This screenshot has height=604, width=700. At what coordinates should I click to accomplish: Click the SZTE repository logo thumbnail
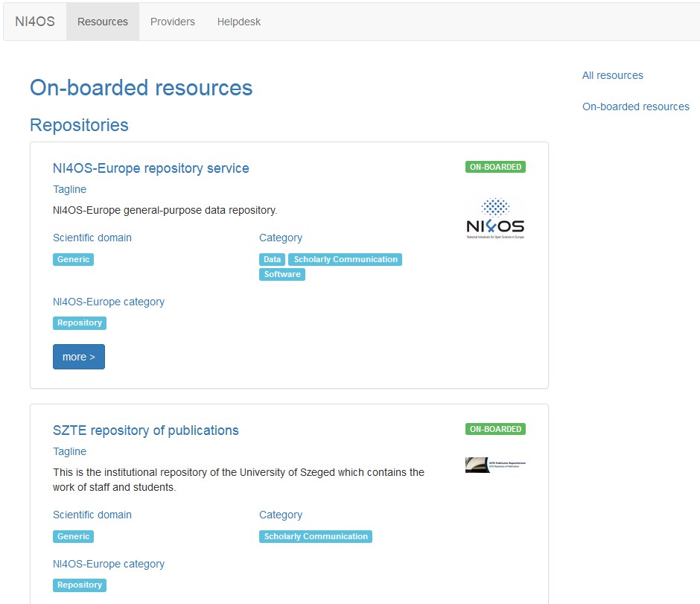[495, 465]
